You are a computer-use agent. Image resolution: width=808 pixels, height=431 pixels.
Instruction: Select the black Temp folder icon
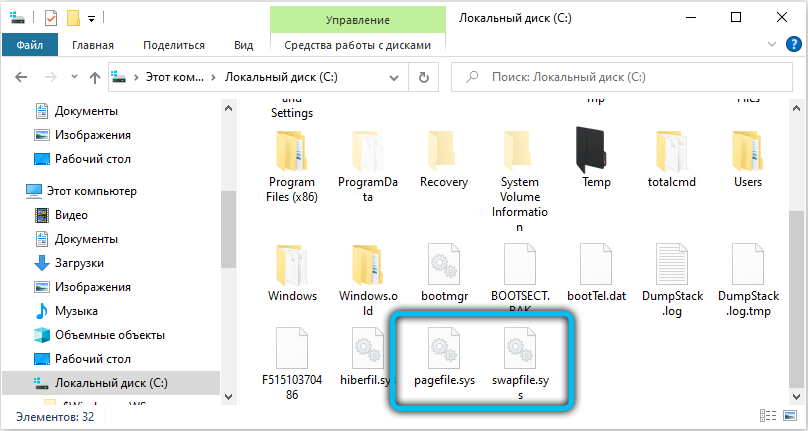coord(592,150)
